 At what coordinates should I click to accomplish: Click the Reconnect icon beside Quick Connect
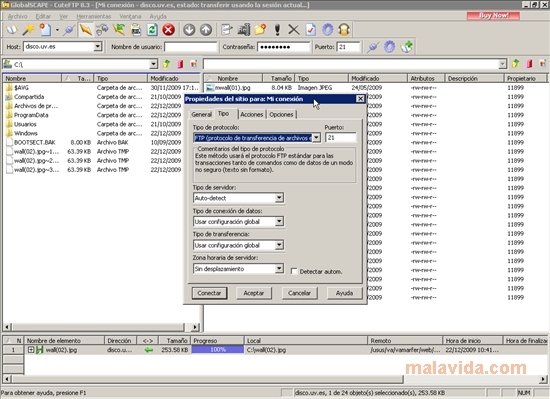(x=102, y=30)
